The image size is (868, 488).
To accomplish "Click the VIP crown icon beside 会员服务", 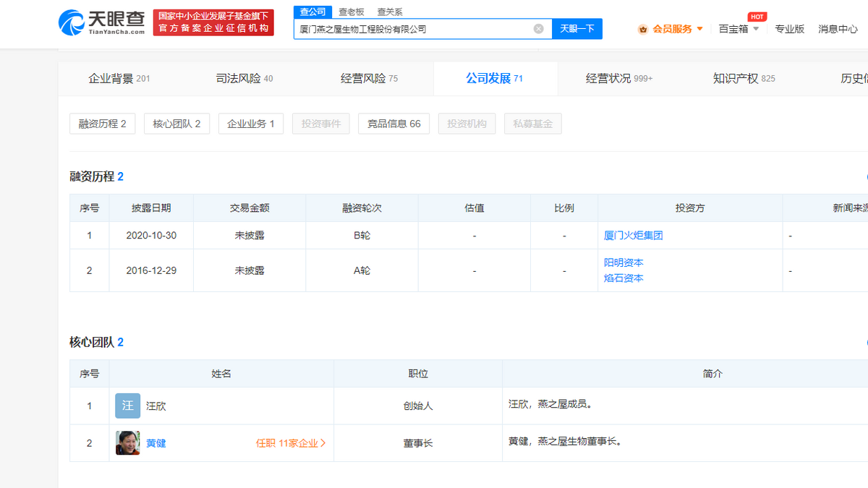I will 642,30.
